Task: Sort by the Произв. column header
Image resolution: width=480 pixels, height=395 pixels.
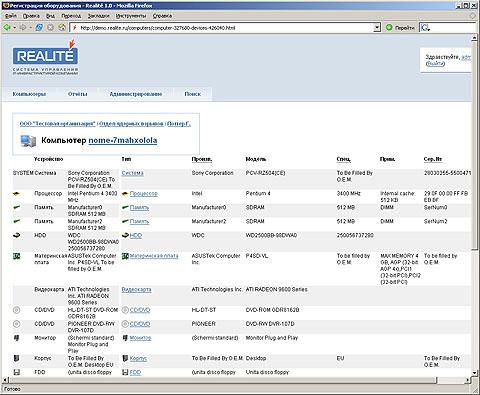Action: click(x=202, y=159)
